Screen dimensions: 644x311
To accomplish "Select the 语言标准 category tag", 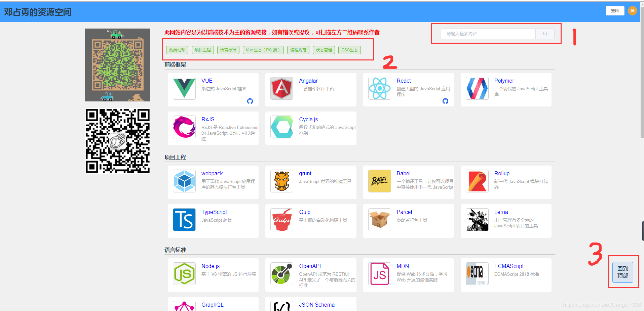I will (x=228, y=50).
